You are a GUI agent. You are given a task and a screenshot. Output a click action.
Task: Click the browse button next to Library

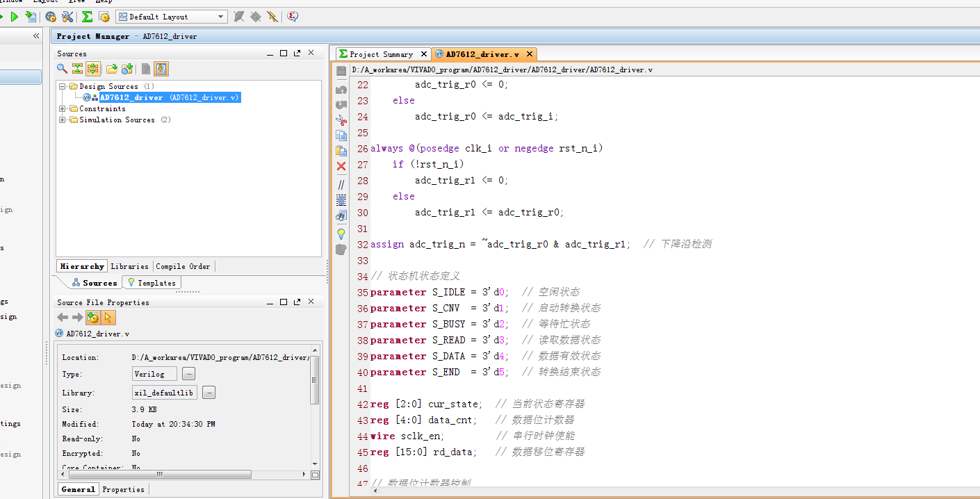pos(209,393)
